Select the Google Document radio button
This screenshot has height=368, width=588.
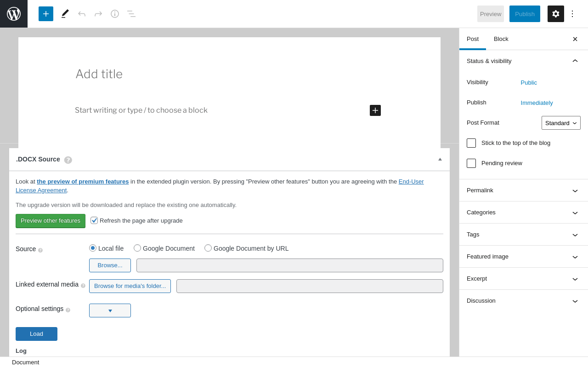(x=137, y=248)
